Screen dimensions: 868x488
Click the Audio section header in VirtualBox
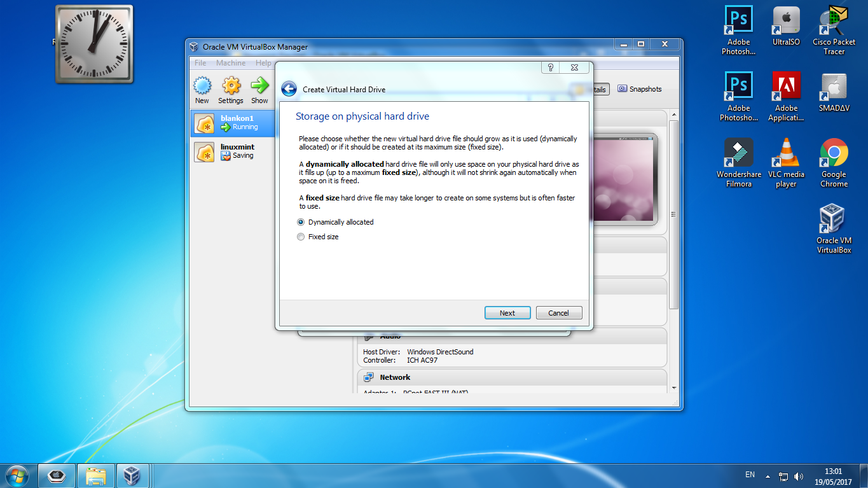click(x=512, y=336)
